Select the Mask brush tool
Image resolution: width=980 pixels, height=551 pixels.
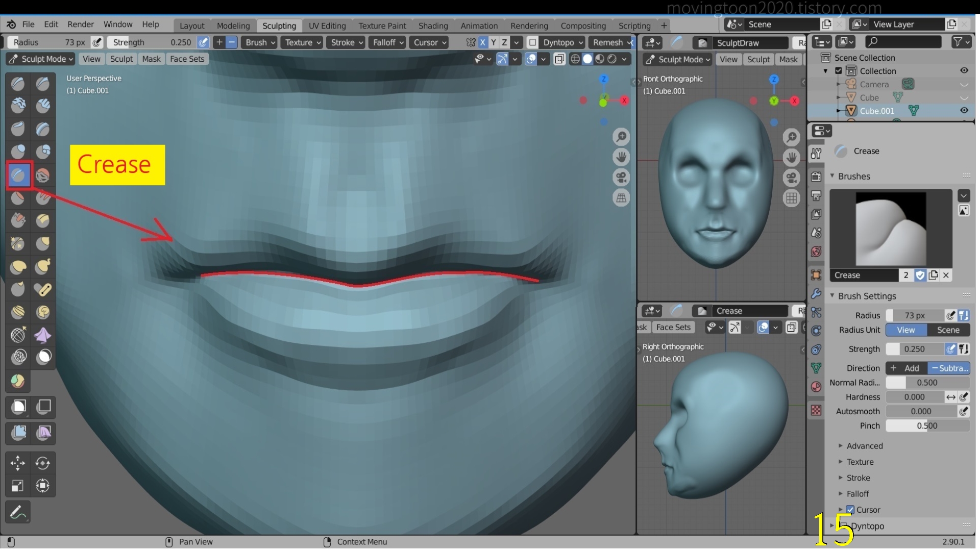pos(43,357)
